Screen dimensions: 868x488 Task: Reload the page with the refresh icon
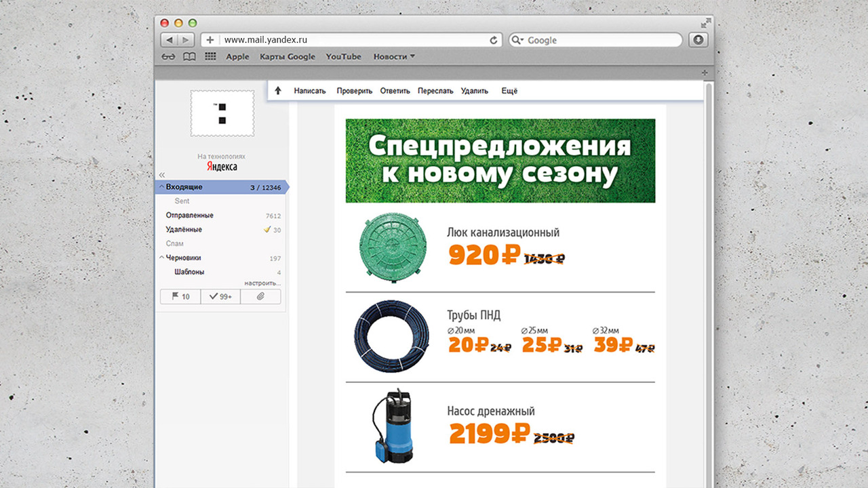pos(494,40)
